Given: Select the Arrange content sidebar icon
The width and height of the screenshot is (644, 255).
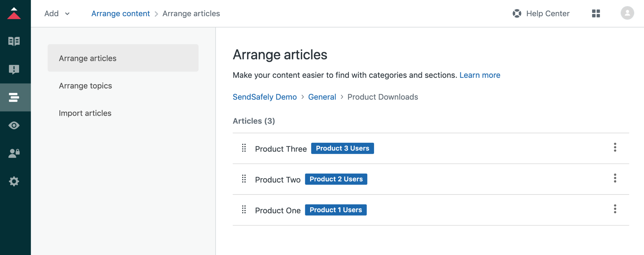Looking at the screenshot, I should [x=14, y=97].
